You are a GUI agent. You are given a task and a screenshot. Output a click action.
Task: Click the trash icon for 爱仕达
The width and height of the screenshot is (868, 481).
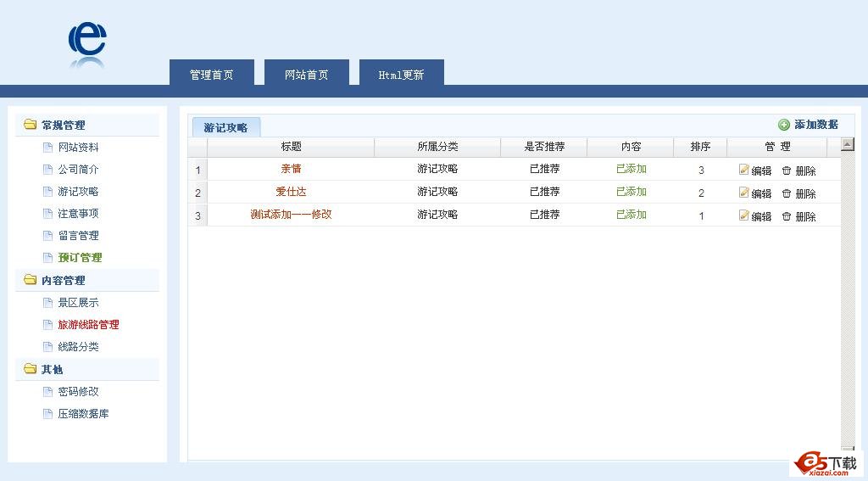pos(786,193)
